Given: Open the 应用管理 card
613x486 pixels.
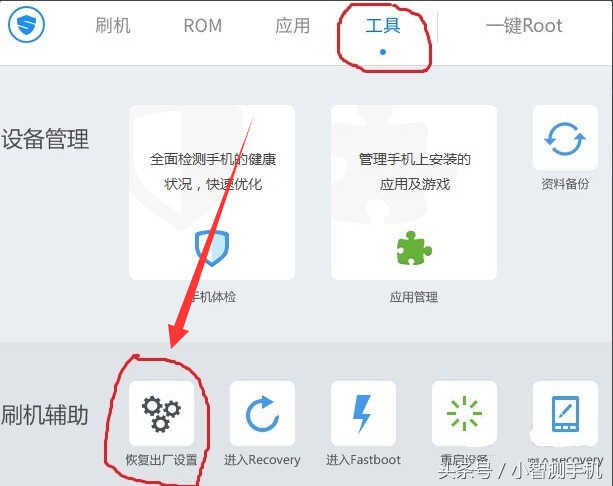Looking at the screenshot, I should pos(414,192).
